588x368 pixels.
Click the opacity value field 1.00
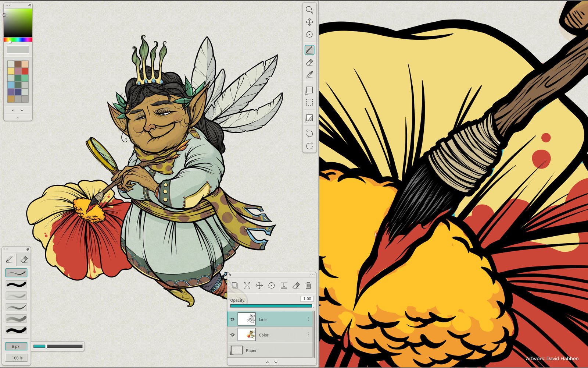(x=307, y=299)
